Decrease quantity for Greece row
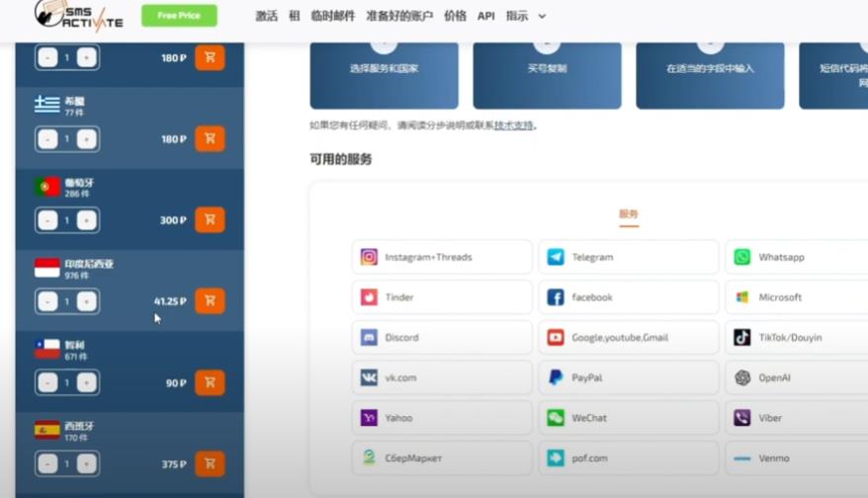 point(47,139)
